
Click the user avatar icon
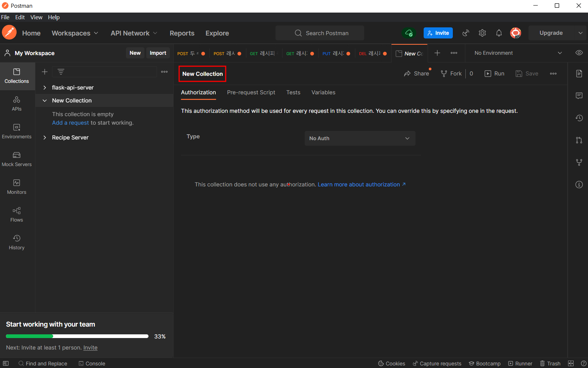[x=516, y=33]
